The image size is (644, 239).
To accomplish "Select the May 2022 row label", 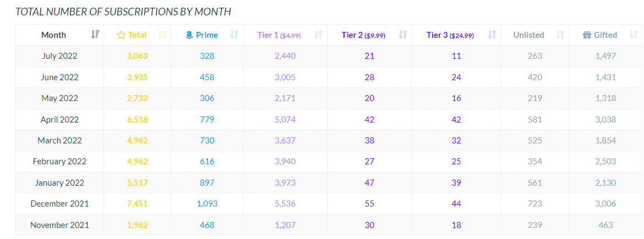I will 59,98.
